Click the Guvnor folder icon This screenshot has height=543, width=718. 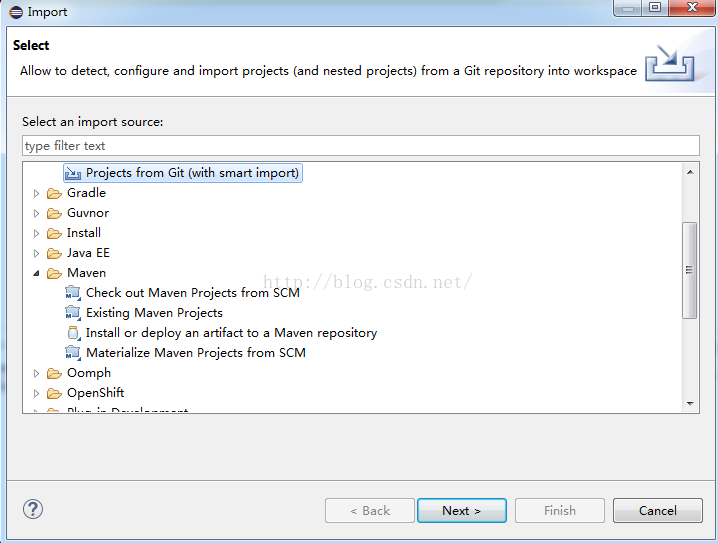(x=54, y=213)
